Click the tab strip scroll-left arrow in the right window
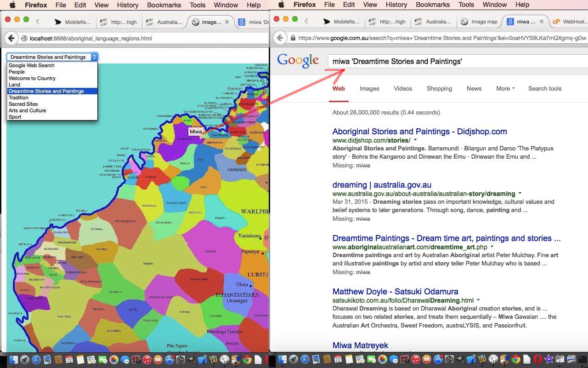This screenshot has height=368, width=588. [306, 21]
